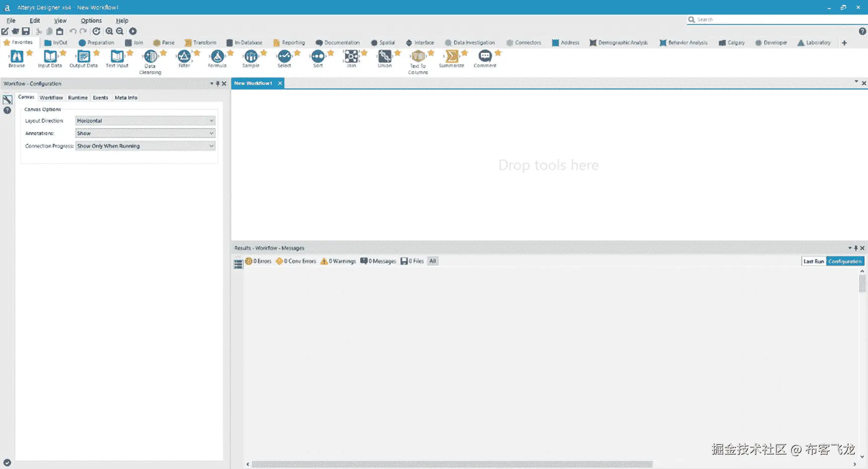Open the Configuration panel options arrow
Screen dimensions: 868x469
(x=212, y=83)
